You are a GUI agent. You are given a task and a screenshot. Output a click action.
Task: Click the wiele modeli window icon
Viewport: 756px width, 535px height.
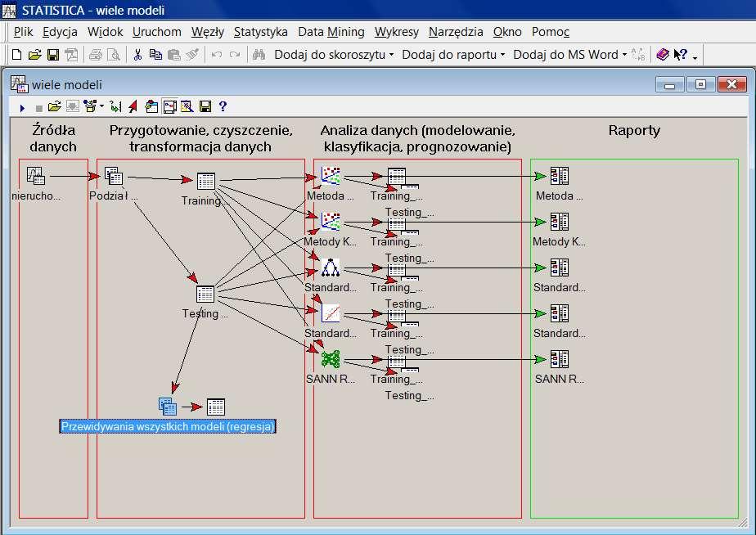(x=19, y=84)
